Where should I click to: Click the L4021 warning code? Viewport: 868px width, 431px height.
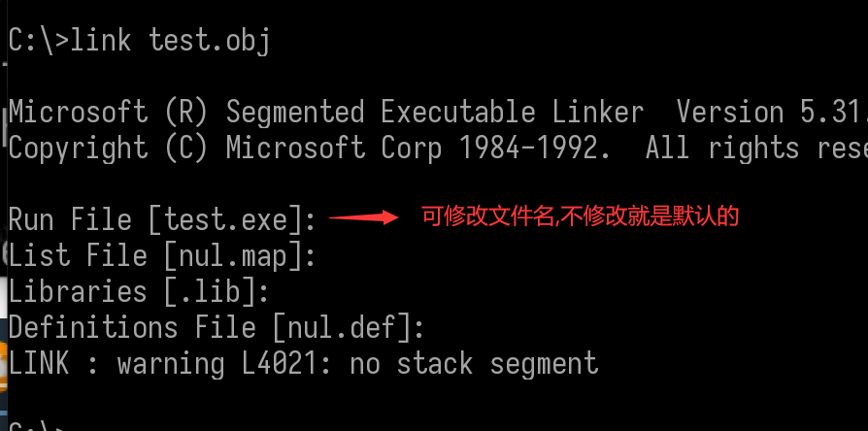click(280, 364)
